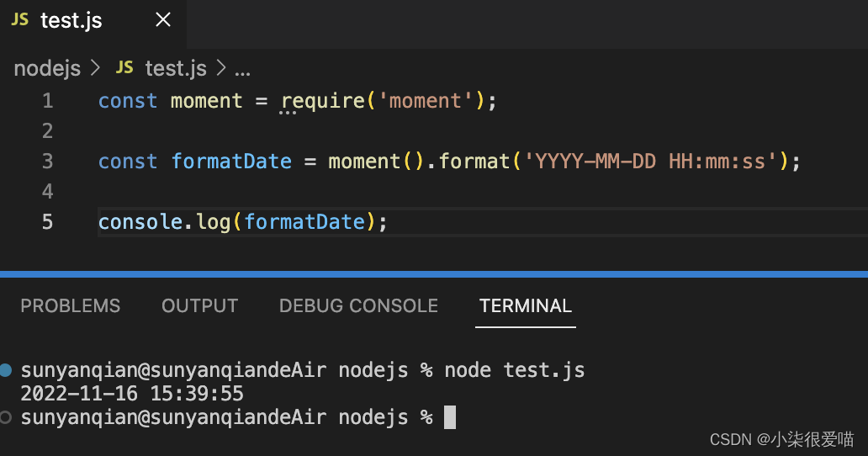
Task: Expand the breadcrumb ellipsis symbol list
Action: [242, 69]
